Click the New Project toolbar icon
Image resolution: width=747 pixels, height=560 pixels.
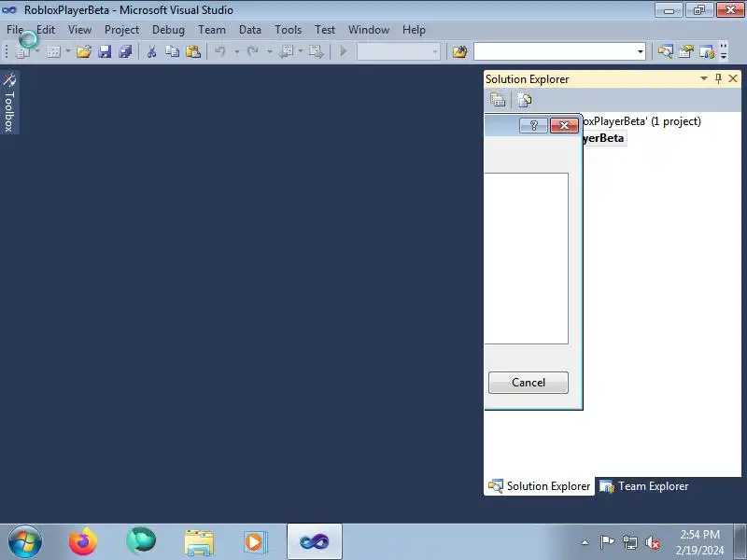pos(22,51)
